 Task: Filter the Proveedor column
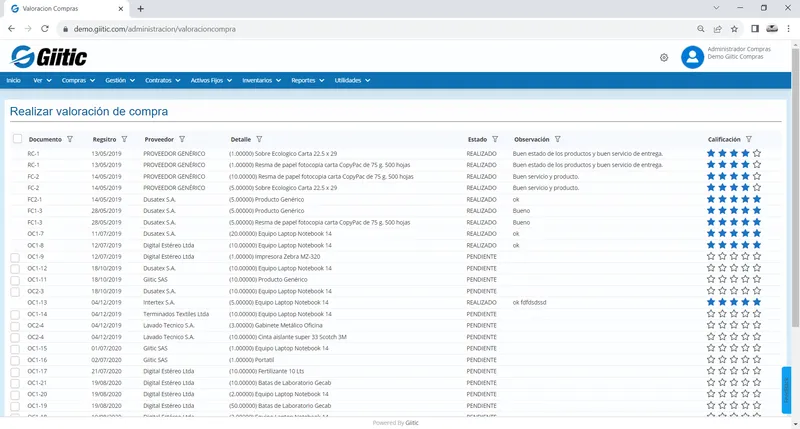[182, 139]
